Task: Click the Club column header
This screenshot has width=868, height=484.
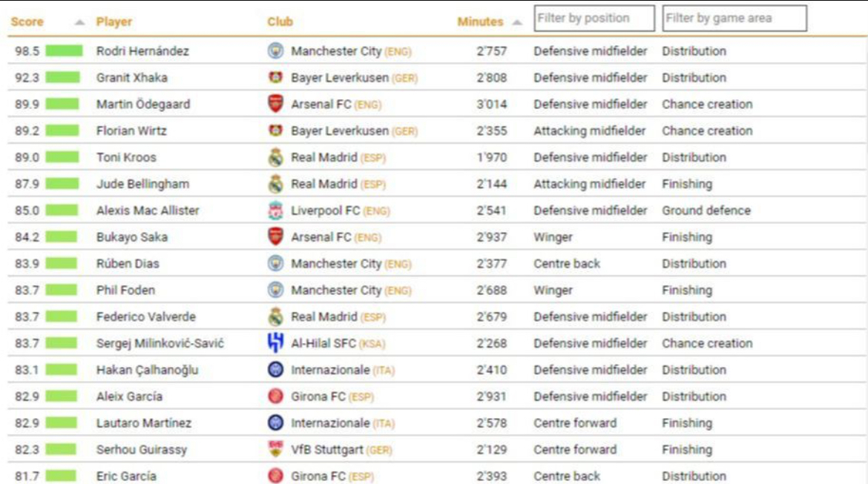Action: click(280, 22)
